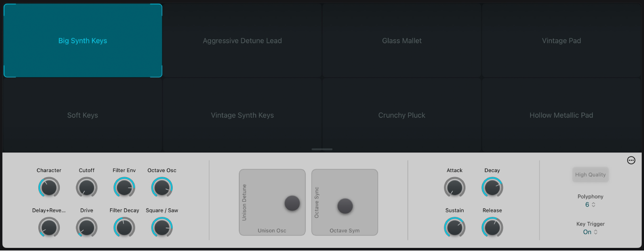The image size is (644, 252).
Task: Click the Cutoff knob
Action: (86, 187)
